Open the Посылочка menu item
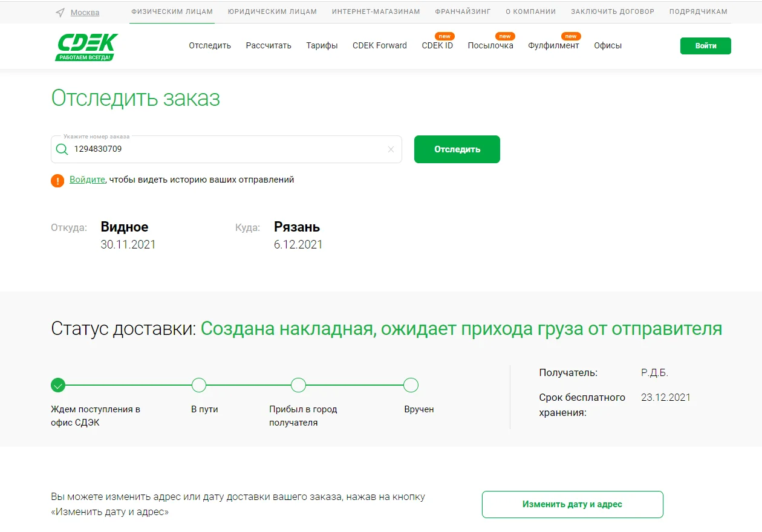 click(x=490, y=45)
